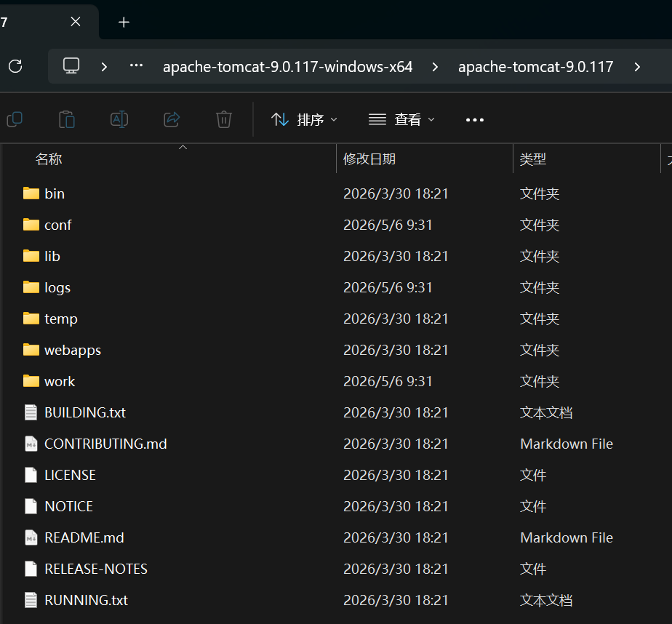Navigate to apache-tomcat-9.0.117-windows-x64 breadcrumb
672x624 pixels.
287,67
